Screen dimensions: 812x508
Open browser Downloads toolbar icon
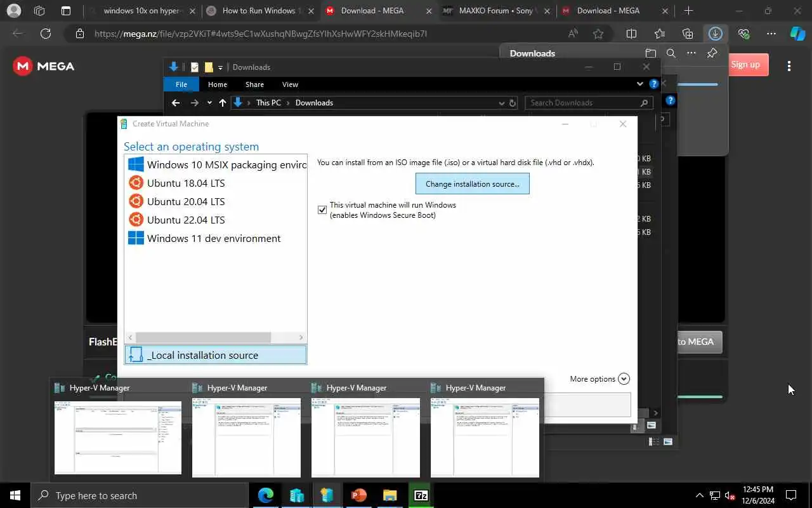pyautogui.click(x=716, y=34)
